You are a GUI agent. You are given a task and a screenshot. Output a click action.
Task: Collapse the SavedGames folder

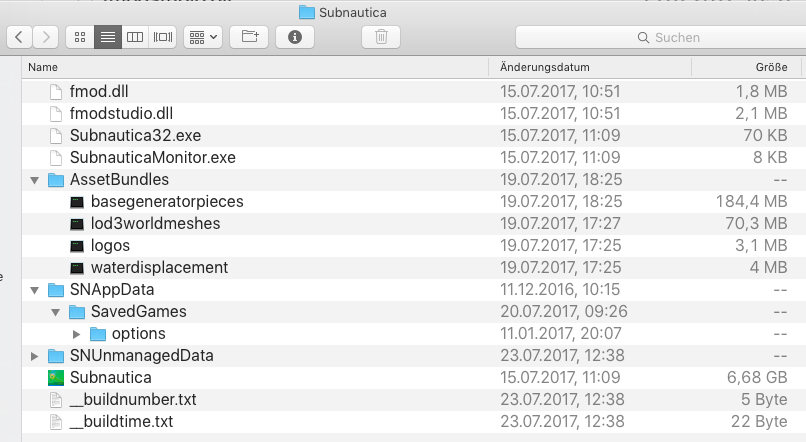56,312
